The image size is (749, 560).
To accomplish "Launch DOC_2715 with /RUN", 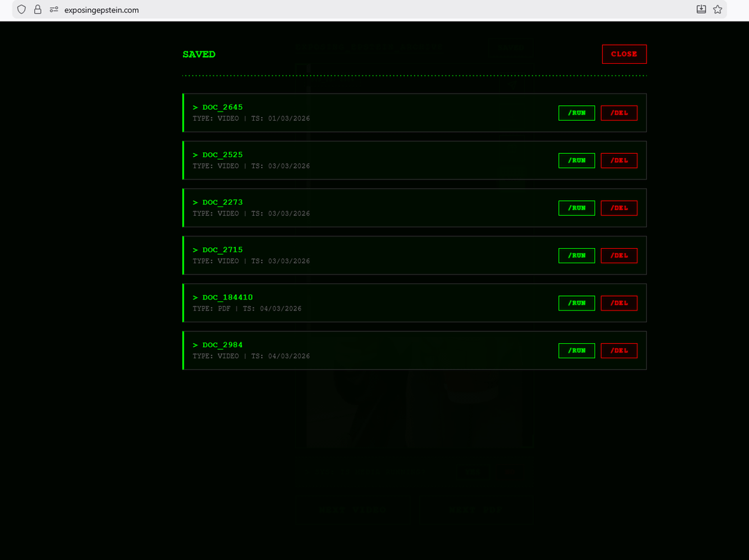I will 576,256.
